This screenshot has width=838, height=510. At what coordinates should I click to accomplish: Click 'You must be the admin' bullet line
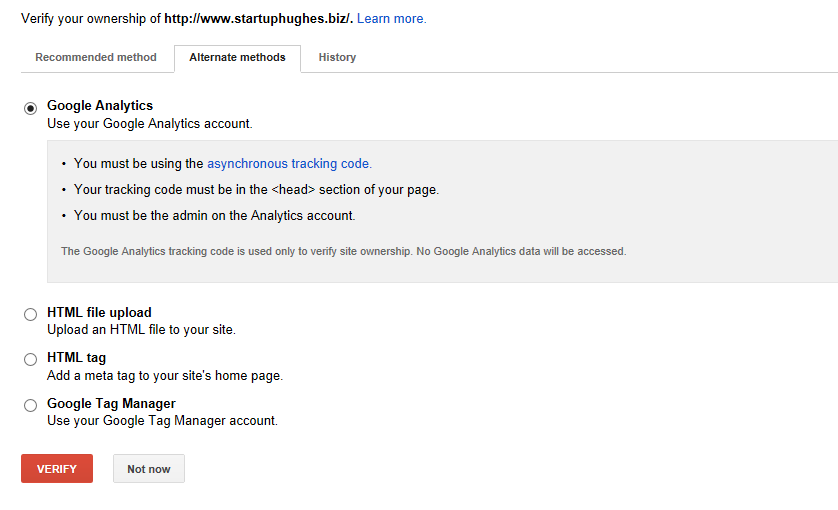214,215
